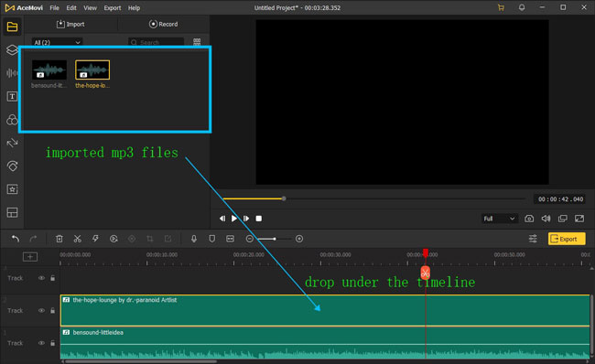The height and width of the screenshot is (364, 595).
Task: Delete selected clip with trash icon
Action: (x=59, y=239)
